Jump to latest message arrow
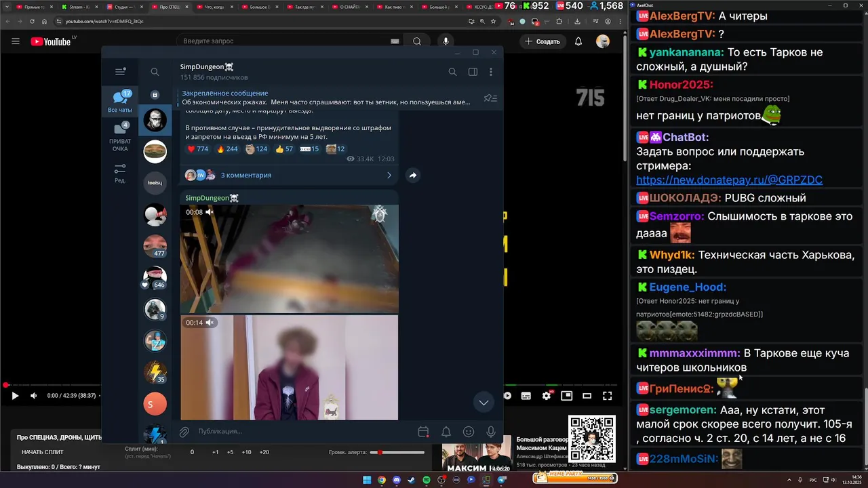 click(484, 402)
